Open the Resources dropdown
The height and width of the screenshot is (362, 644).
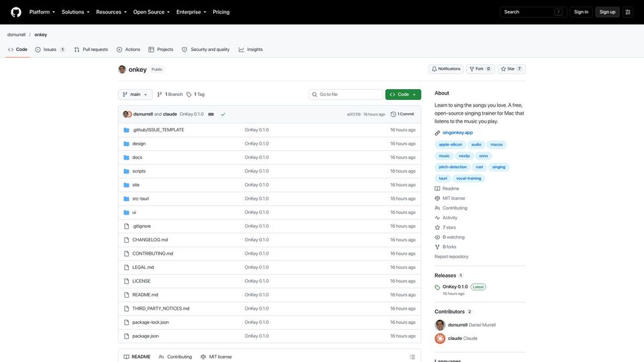pos(111,12)
